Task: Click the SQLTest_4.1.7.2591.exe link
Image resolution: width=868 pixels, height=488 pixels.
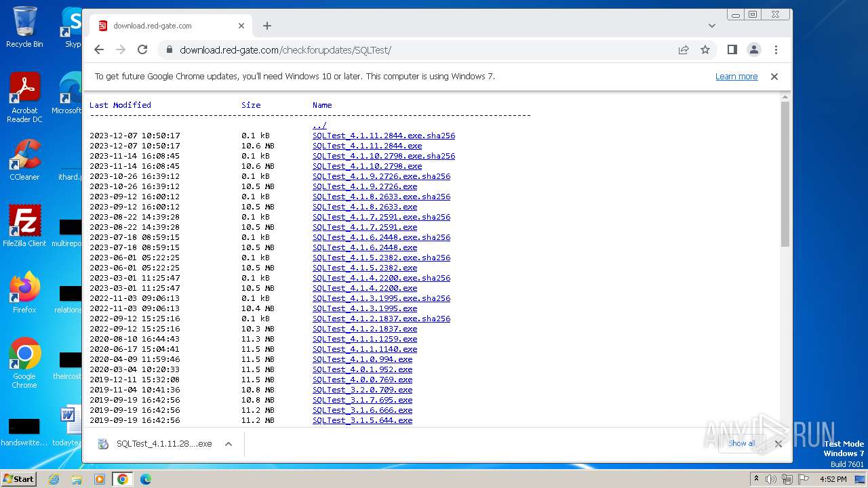Action: [x=365, y=227]
